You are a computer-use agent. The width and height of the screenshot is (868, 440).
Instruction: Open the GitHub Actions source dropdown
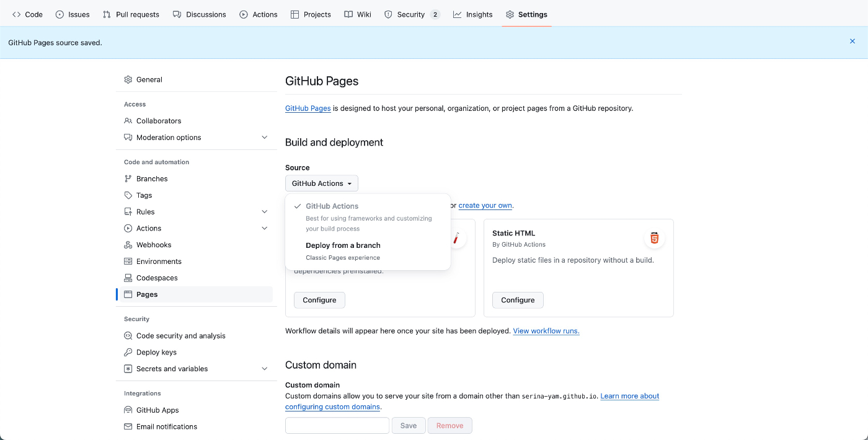321,183
